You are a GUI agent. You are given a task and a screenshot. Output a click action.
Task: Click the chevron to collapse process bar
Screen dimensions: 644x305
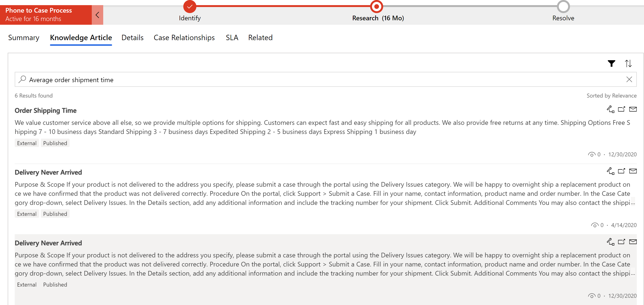pyautogui.click(x=97, y=15)
